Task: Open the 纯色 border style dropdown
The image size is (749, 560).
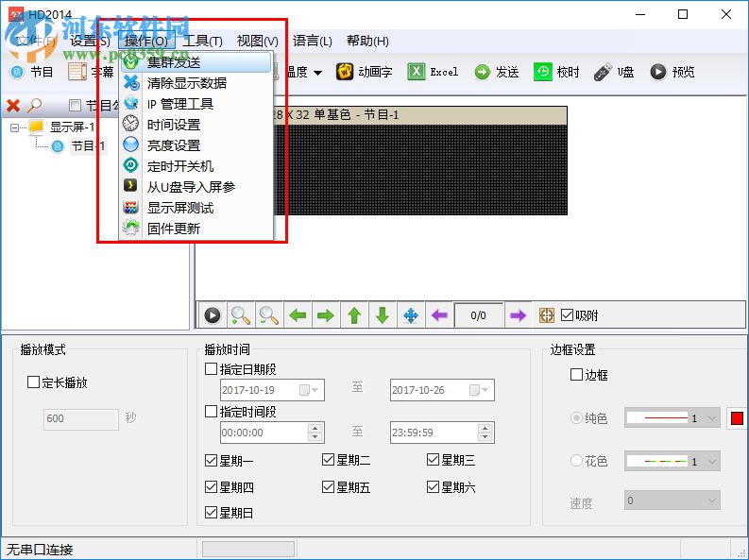Action: click(x=672, y=418)
